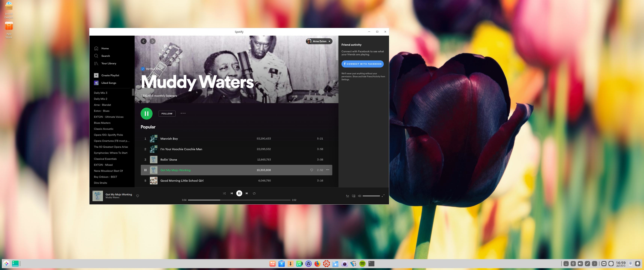This screenshot has height=270, width=644.
Task: Open the play queue
Action: coord(347,196)
